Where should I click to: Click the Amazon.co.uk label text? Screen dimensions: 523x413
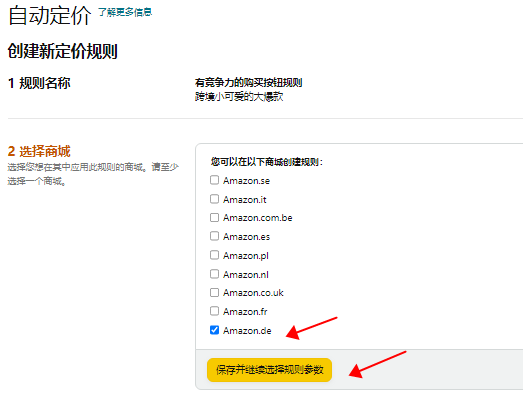(x=253, y=293)
